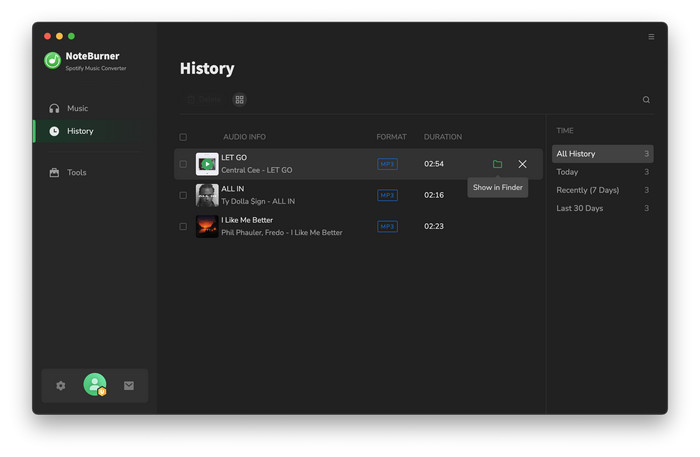The image size is (700, 457).
Task: Select the Today time filter
Action: (x=603, y=172)
